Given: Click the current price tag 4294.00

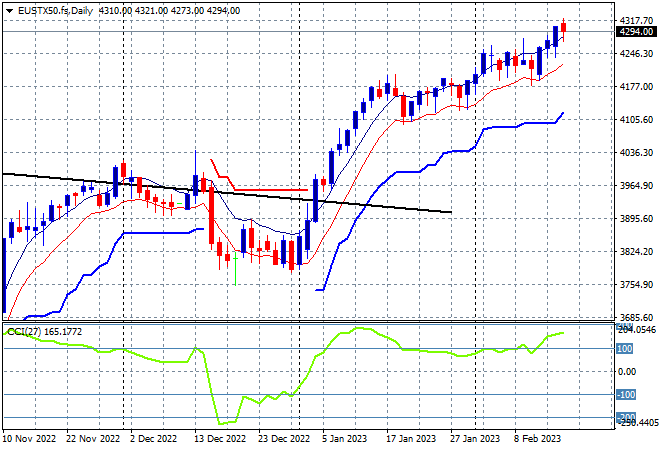Looking at the screenshot, I should 636,32.
